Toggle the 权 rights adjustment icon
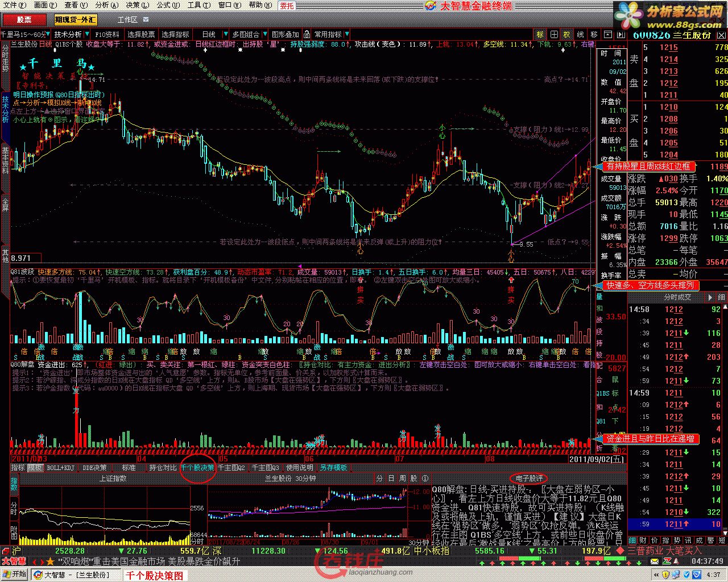This screenshot has width=728, height=582. click(x=567, y=35)
